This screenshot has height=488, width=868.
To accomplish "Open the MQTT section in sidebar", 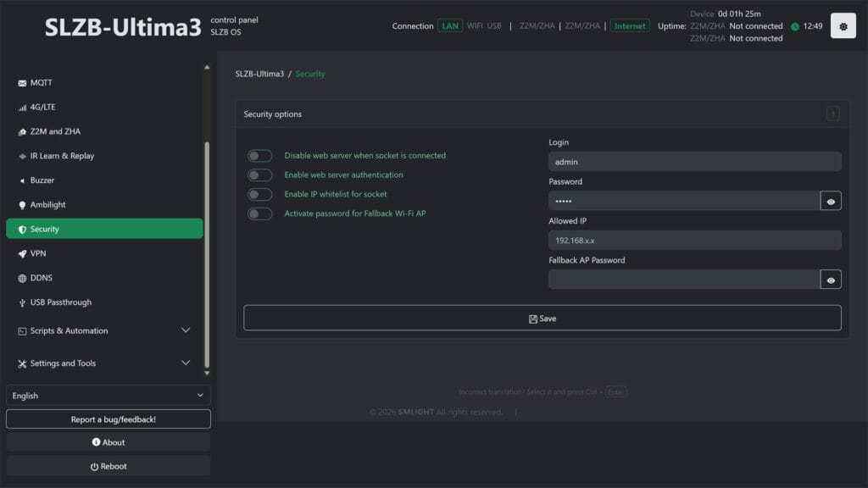I will pyautogui.click(x=38, y=82).
